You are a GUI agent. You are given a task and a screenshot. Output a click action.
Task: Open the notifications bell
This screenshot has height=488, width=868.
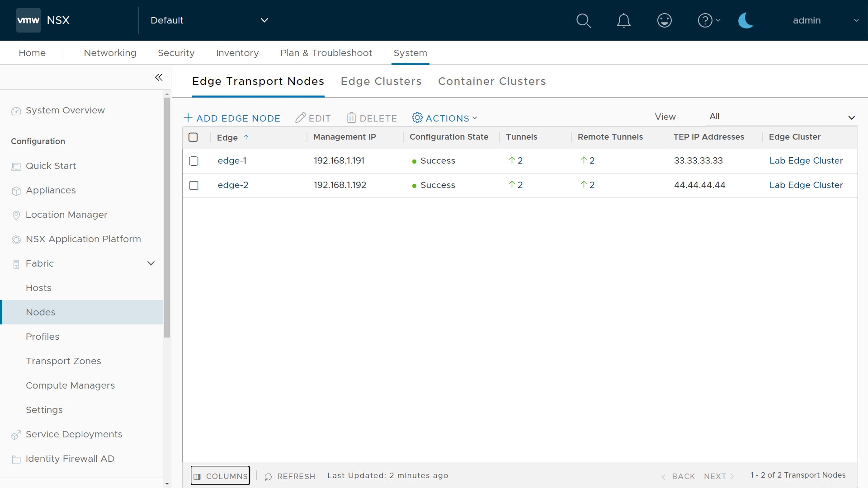(623, 20)
